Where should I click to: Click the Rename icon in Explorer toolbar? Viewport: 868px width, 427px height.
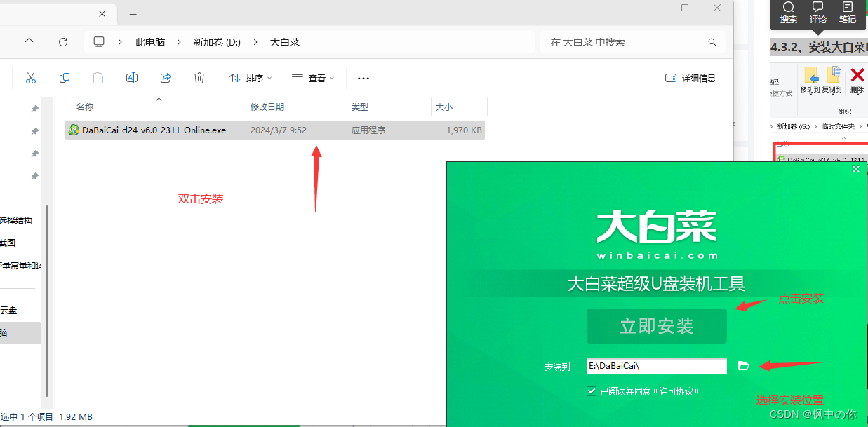132,78
